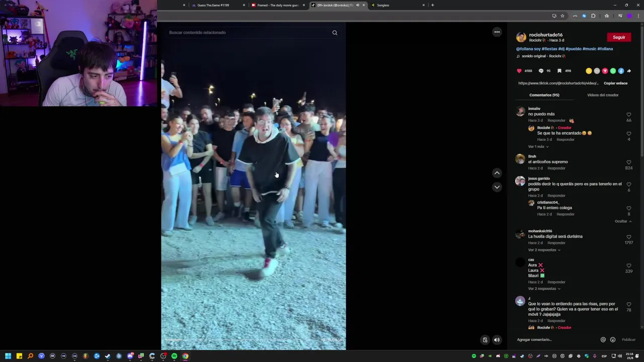The width and height of the screenshot is (644, 362).
Task: Open a new browser tab with plus
Action: click(x=432, y=5)
